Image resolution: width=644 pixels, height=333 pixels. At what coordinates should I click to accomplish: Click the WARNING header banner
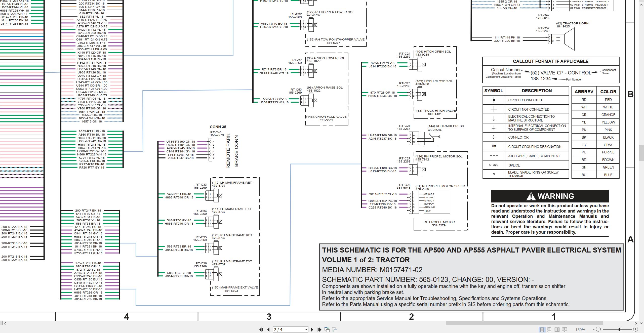(550, 196)
